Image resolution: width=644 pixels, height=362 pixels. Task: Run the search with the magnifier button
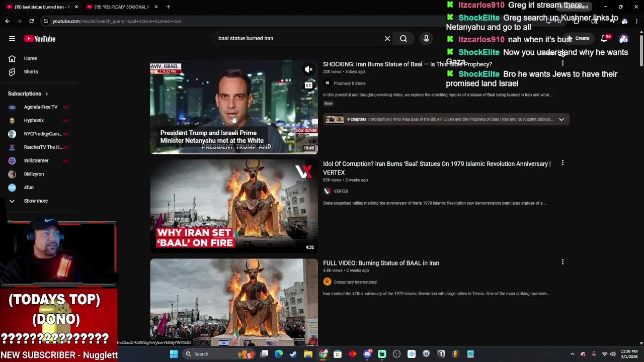404,39
